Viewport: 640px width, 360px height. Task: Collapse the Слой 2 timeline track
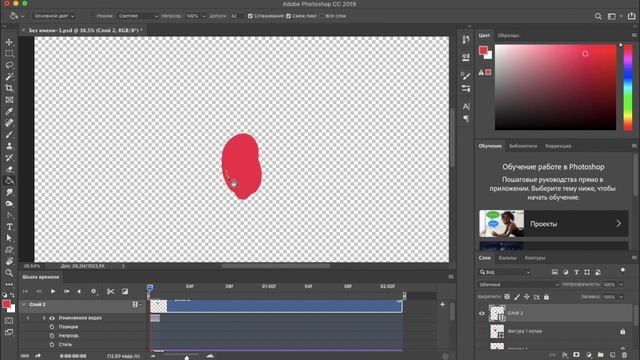pyautogui.click(x=24, y=304)
